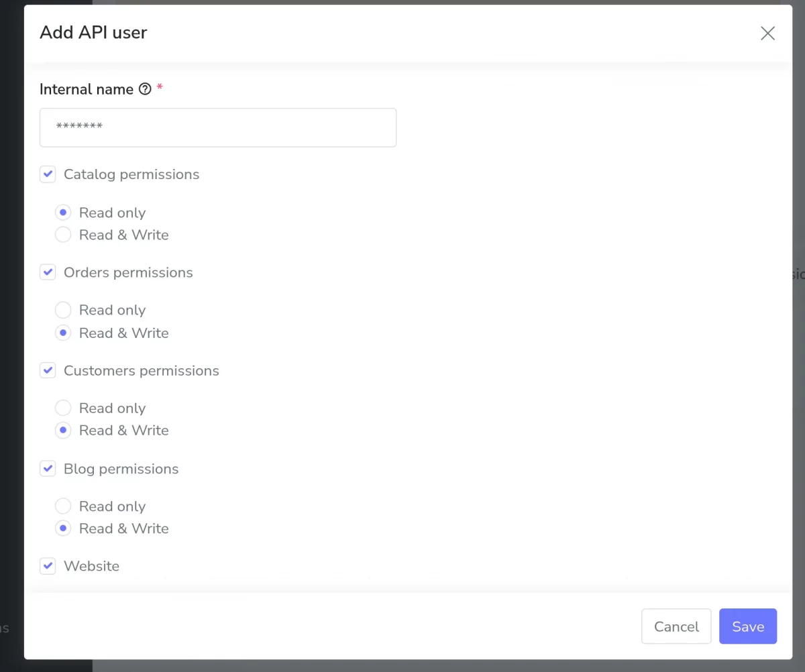Image resolution: width=805 pixels, height=672 pixels.
Task: Click the Save button
Action: pos(747,626)
